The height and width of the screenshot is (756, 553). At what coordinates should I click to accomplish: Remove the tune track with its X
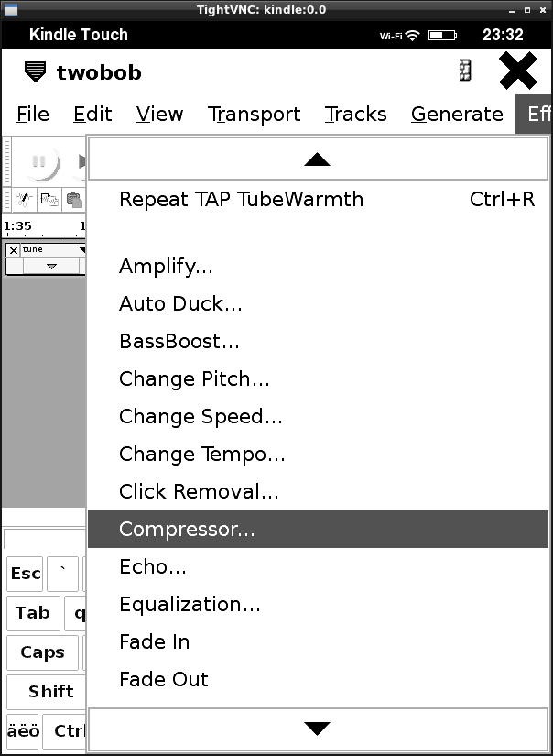coord(13,250)
